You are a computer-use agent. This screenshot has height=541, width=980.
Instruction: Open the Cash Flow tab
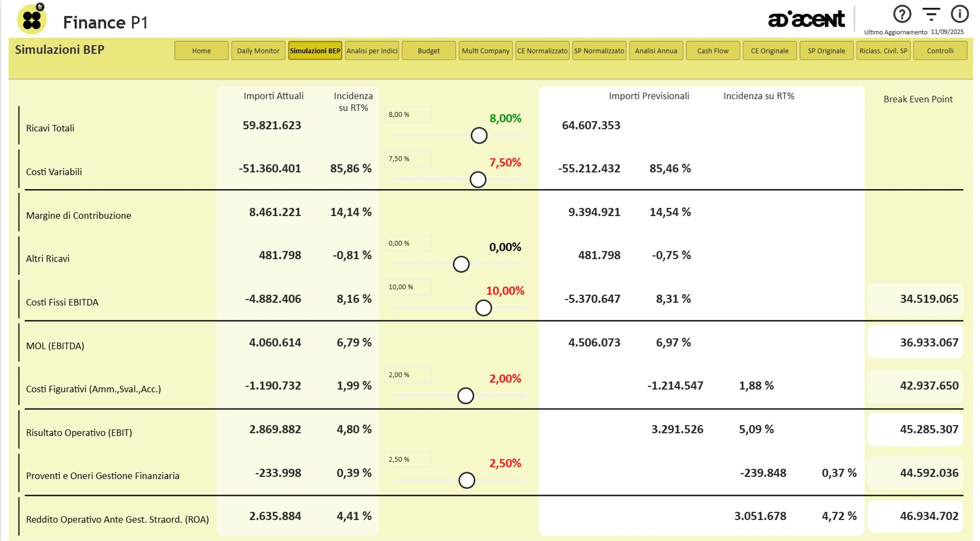[x=712, y=51]
